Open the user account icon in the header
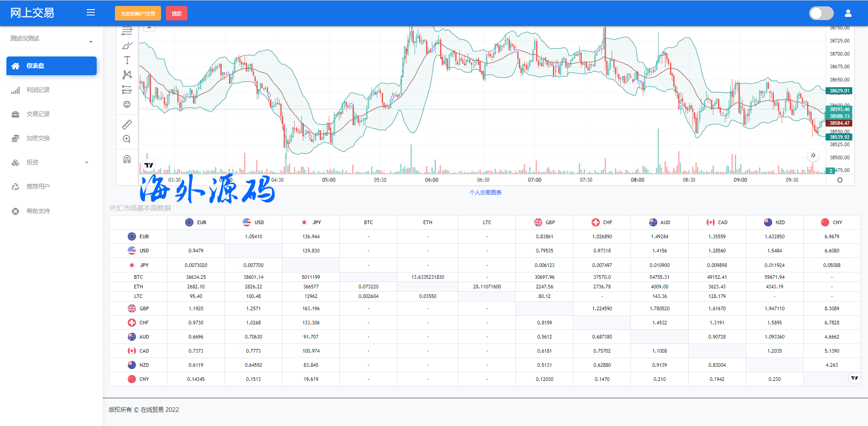 click(848, 13)
